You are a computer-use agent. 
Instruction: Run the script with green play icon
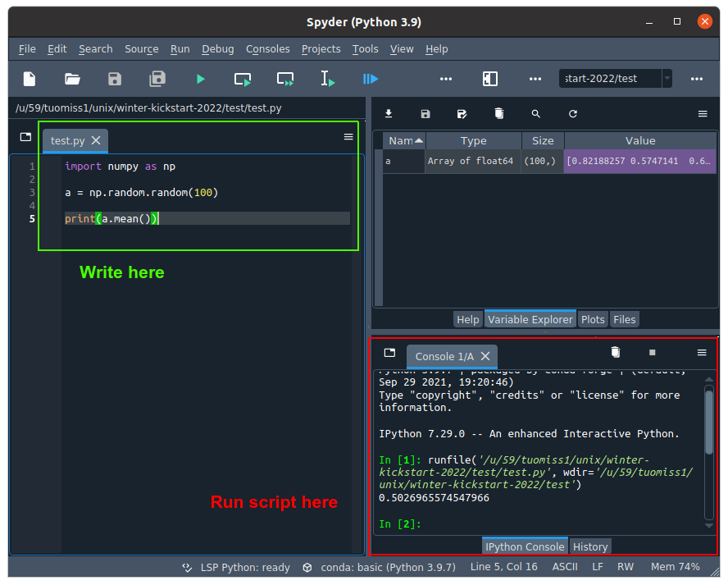[x=200, y=79]
